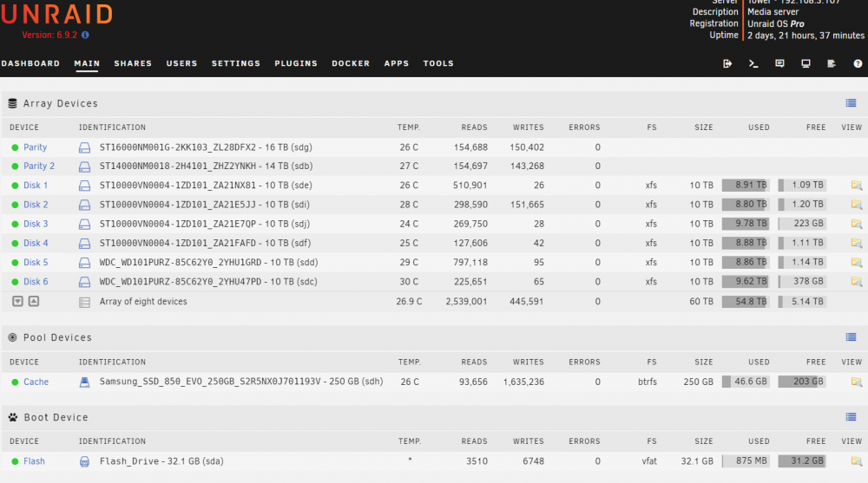This screenshot has height=483, width=868.
Task: Open the Parity 2 device link
Action: pyautogui.click(x=39, y=166)
